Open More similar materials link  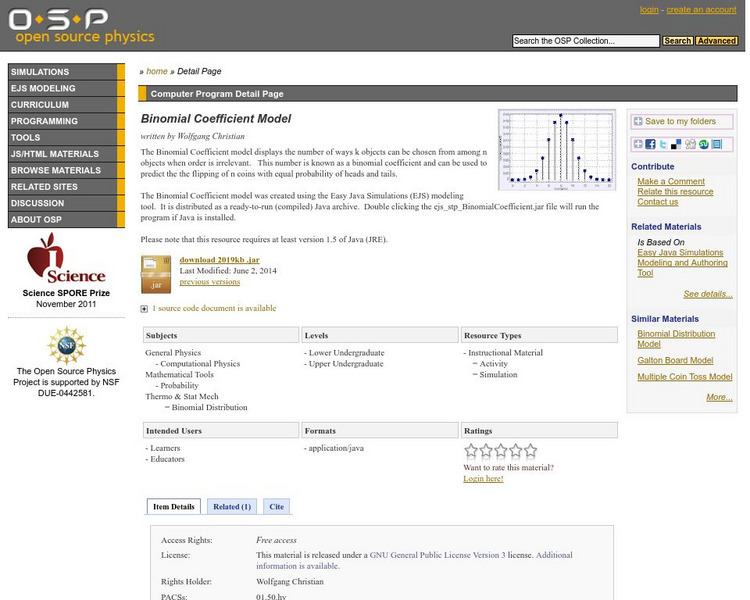[x=718, y=397]
